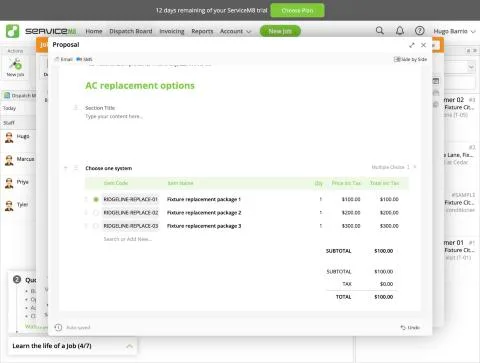Click Priya's staff avatar
The image size is (480, 363).
9,183
